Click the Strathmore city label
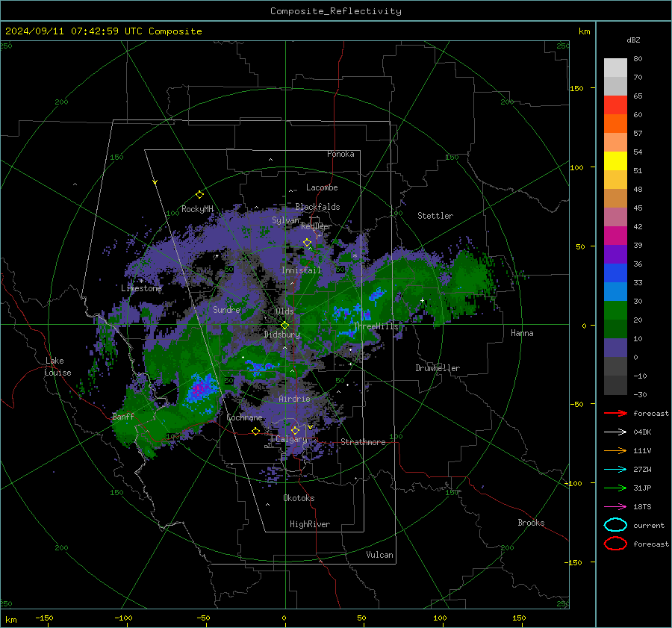Image resolution: width=672 pixels, height=628 pixels. click(x=363, y=442)
